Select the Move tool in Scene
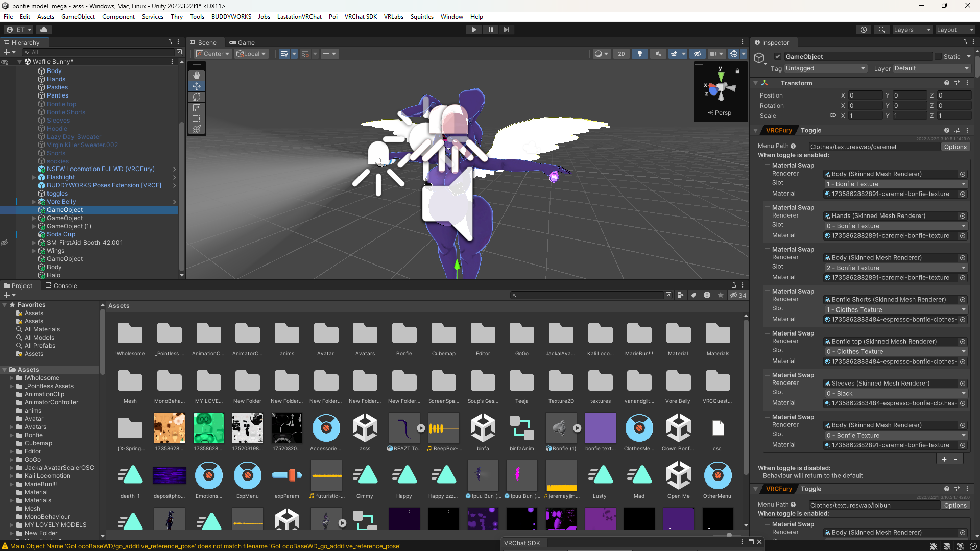 pyautogui.click(x=197, y=86)
